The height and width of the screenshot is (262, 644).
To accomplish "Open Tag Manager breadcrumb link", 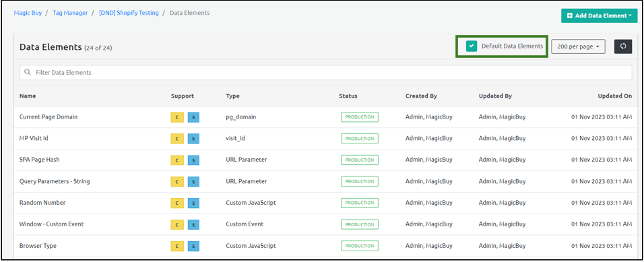I will pyautogui.click(x=70, y=13).
